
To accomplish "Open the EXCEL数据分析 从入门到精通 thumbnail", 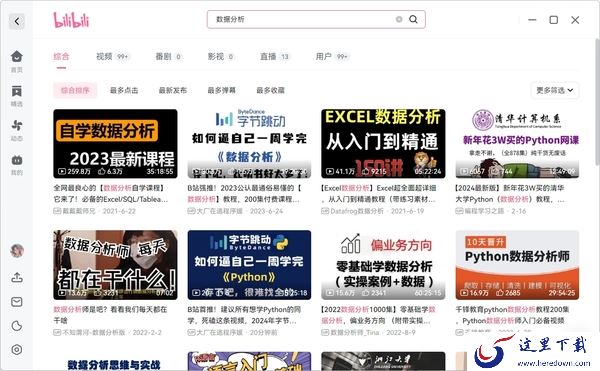I will point(383,143).
